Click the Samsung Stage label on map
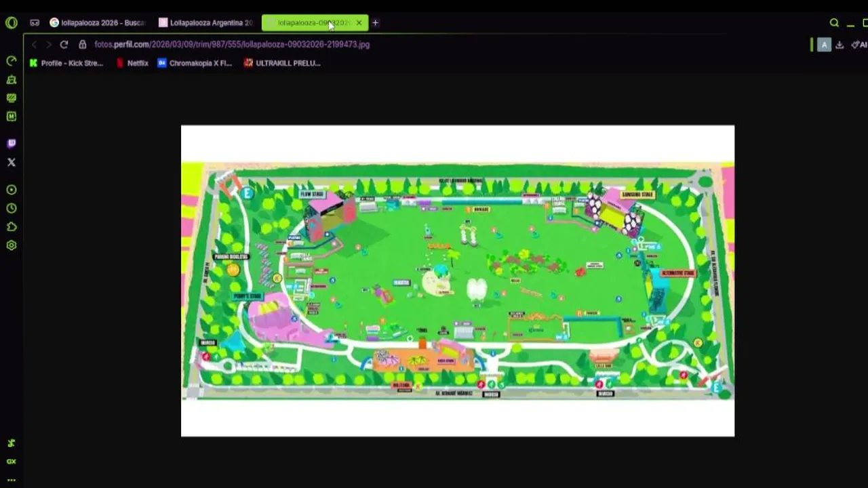868x488 pixels. [x=637, y=195]
